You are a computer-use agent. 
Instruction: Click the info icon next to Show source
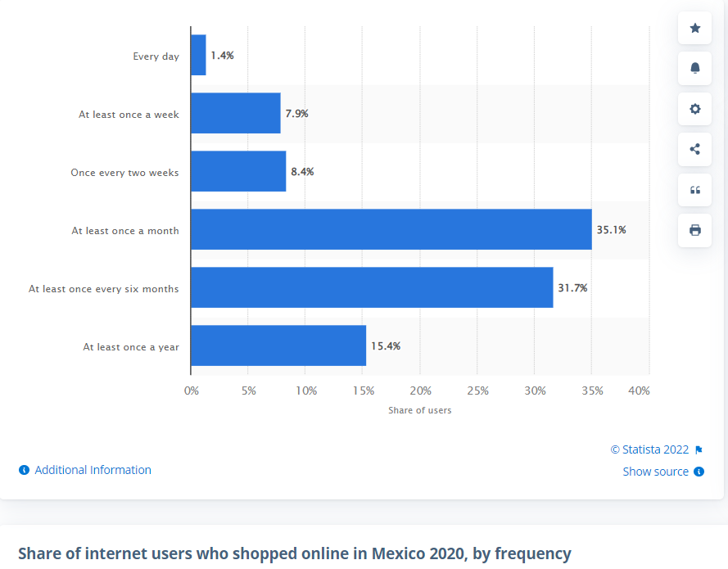tap(699, 472)
